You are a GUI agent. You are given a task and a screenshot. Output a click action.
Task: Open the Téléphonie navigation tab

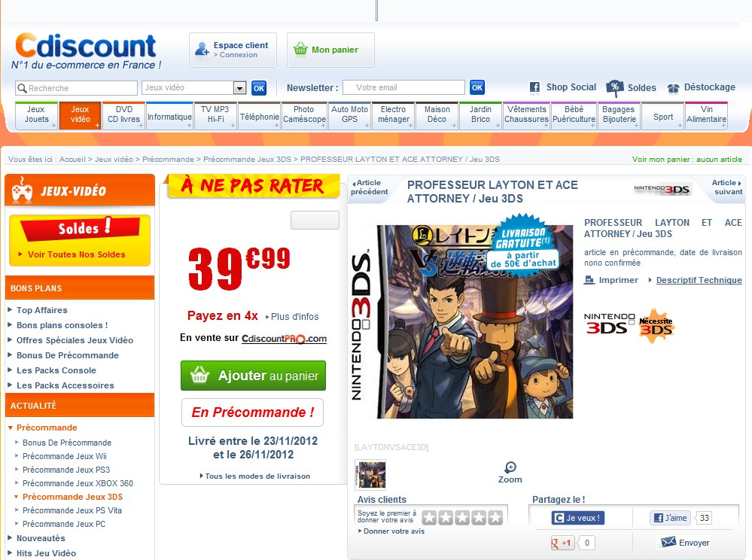(260, 117)
